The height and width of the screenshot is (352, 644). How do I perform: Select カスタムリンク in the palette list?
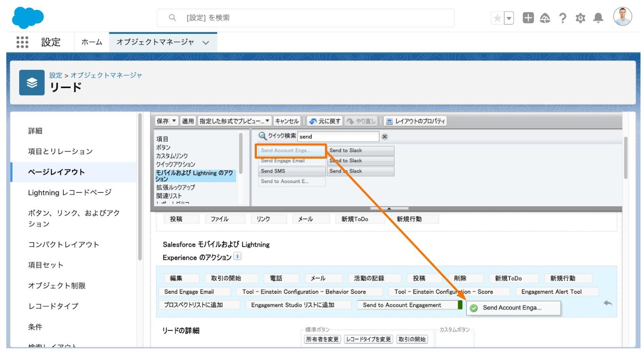pos(172,156)
